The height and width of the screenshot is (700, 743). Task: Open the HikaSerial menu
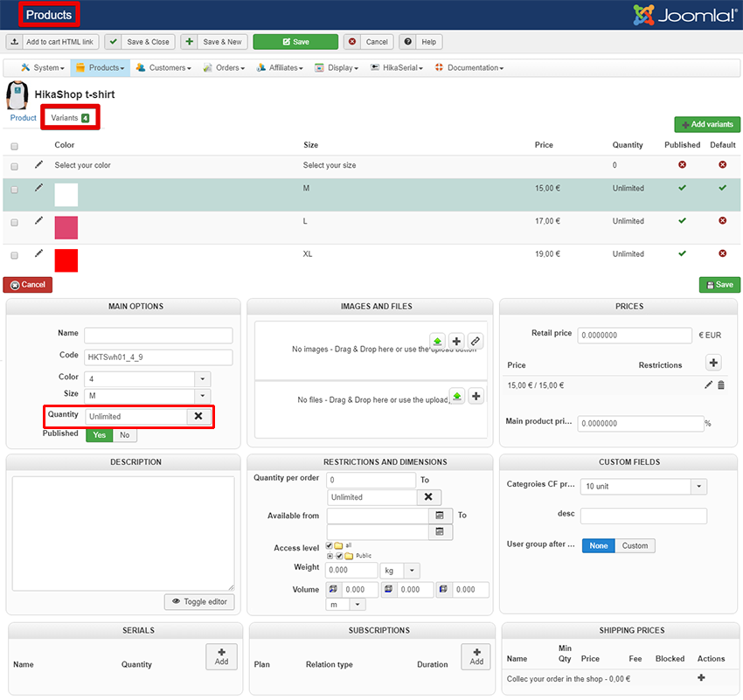point(397,67)
